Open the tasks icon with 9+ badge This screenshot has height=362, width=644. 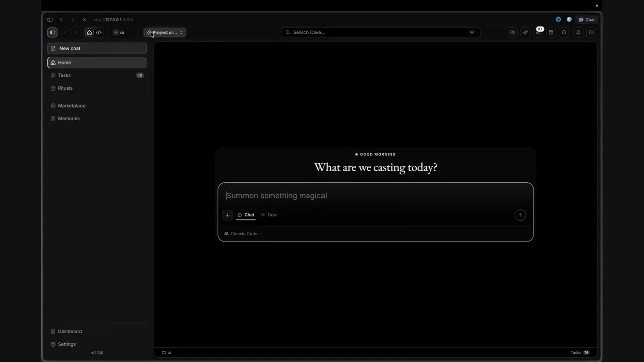pos(538,32)
